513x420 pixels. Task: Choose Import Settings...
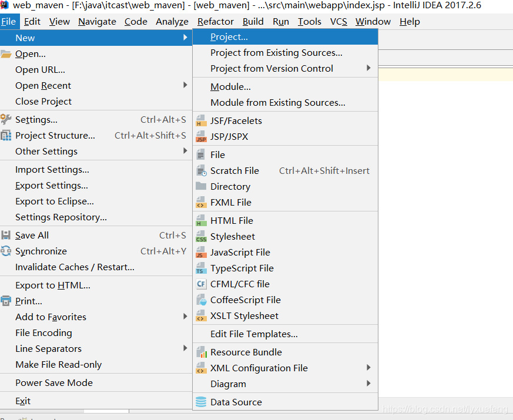[96, 169]
